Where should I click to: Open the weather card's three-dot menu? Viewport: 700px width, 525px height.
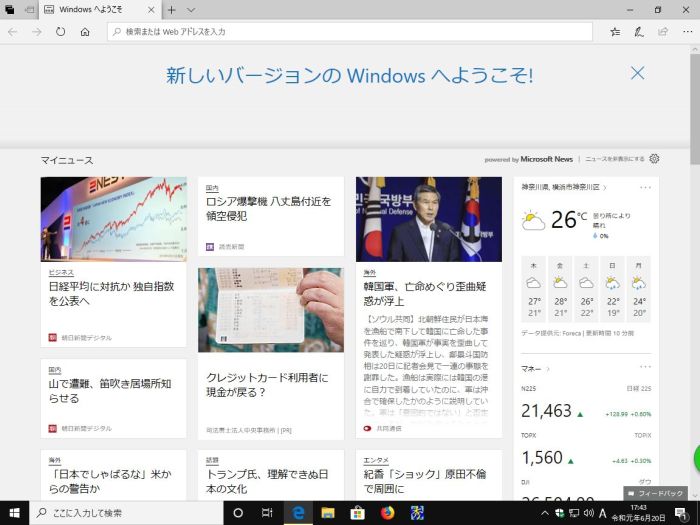coord(645,187)
